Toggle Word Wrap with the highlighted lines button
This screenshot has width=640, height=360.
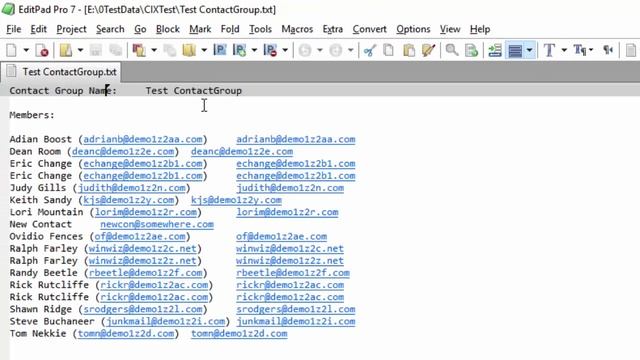[x=515, y=51]
